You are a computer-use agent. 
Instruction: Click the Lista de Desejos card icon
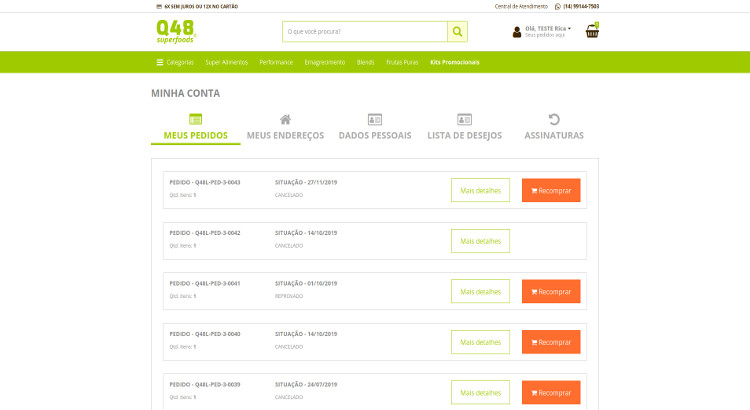pyautogui.click(x=464, y=119)
